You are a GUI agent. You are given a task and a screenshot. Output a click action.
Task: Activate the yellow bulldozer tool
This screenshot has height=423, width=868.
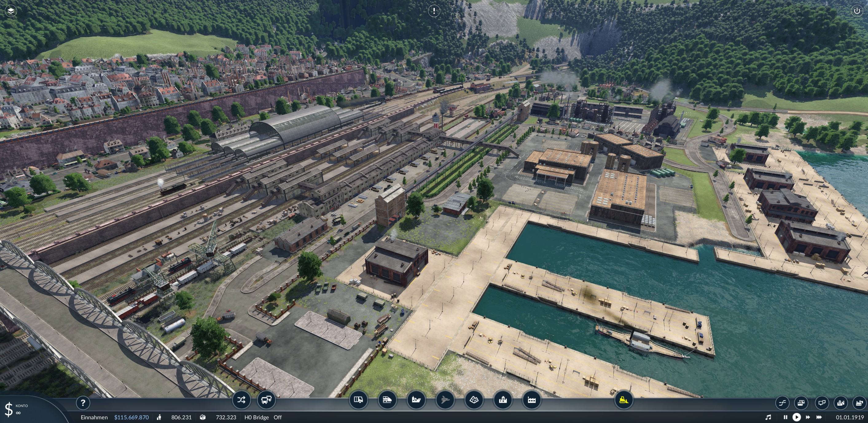(624, 400)
